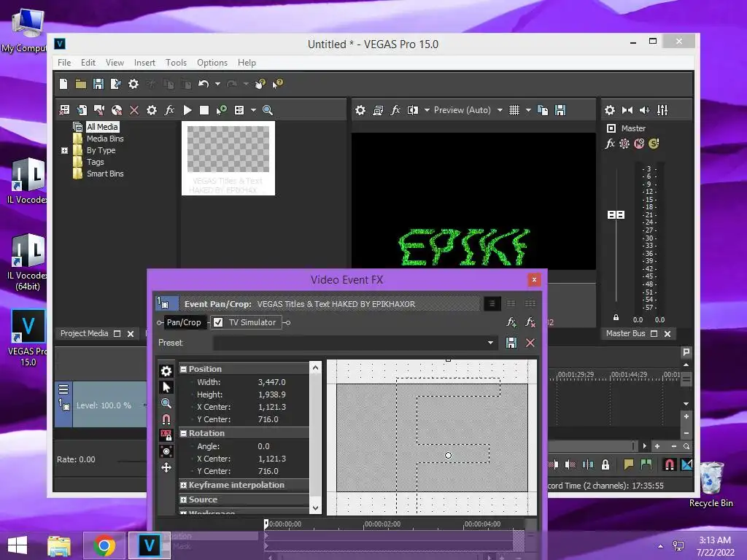Expand the By Type folder
This screenshot has height=560, width=747.
click(64, 150)
